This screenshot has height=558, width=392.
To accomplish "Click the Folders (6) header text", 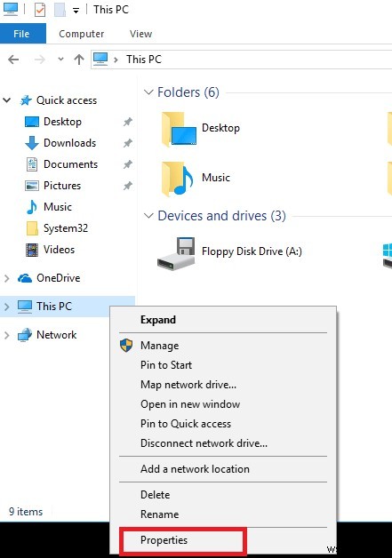I will (x=188, y=92).
